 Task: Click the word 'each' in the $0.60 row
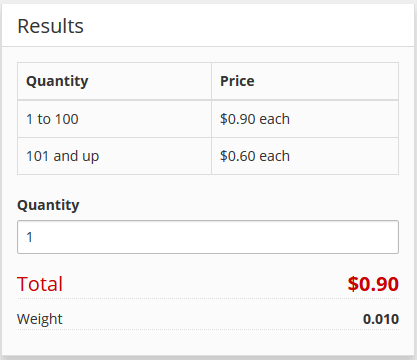275,156
